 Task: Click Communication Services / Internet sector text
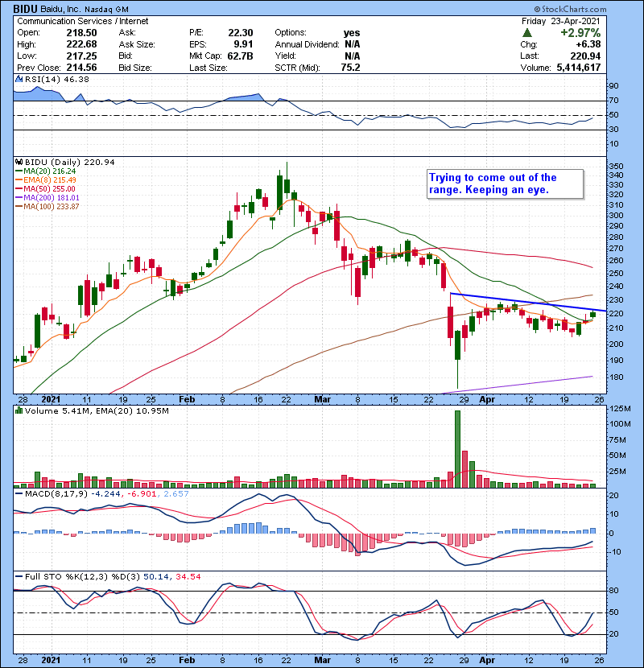(83, 21)
